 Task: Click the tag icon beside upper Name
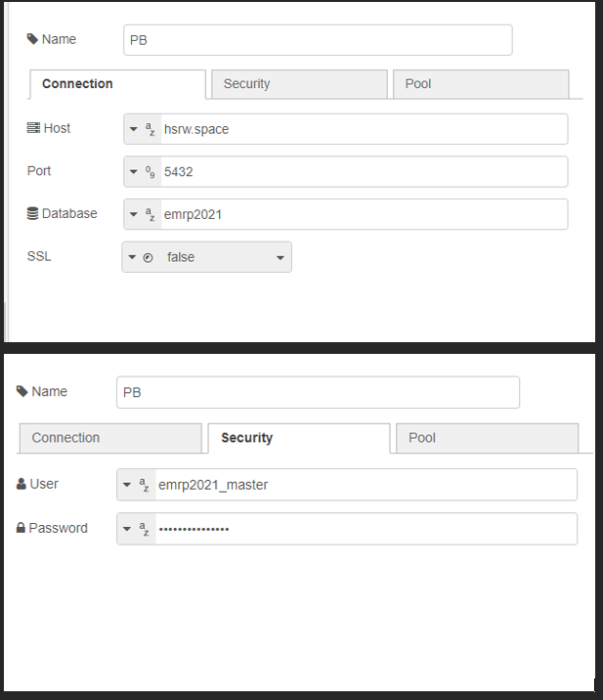pos(32,40)
